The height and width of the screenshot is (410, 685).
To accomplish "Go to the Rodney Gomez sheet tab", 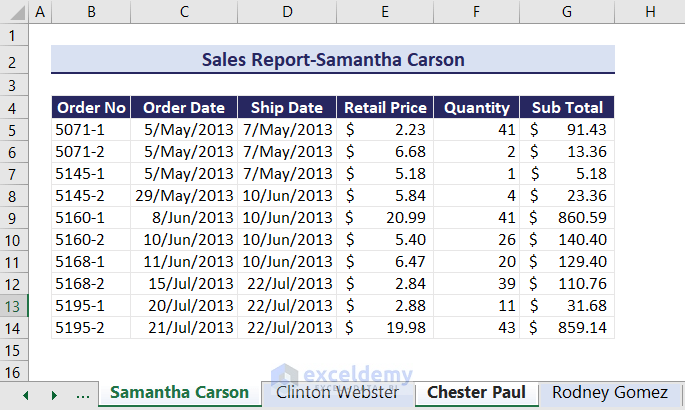I will tap(610, 392).
